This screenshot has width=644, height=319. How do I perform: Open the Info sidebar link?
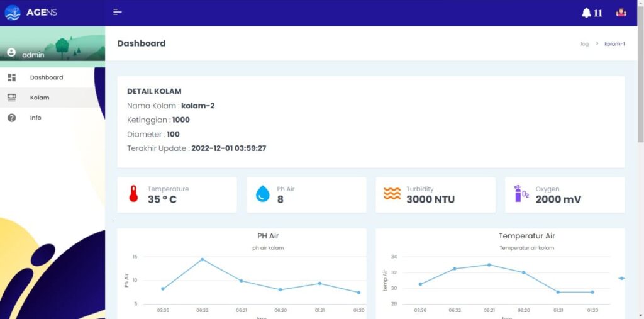(36, 118)
